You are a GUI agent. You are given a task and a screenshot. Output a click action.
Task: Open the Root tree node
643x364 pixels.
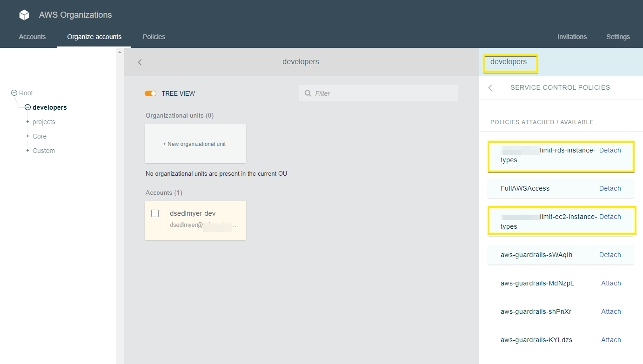click(x=26, y=93)
